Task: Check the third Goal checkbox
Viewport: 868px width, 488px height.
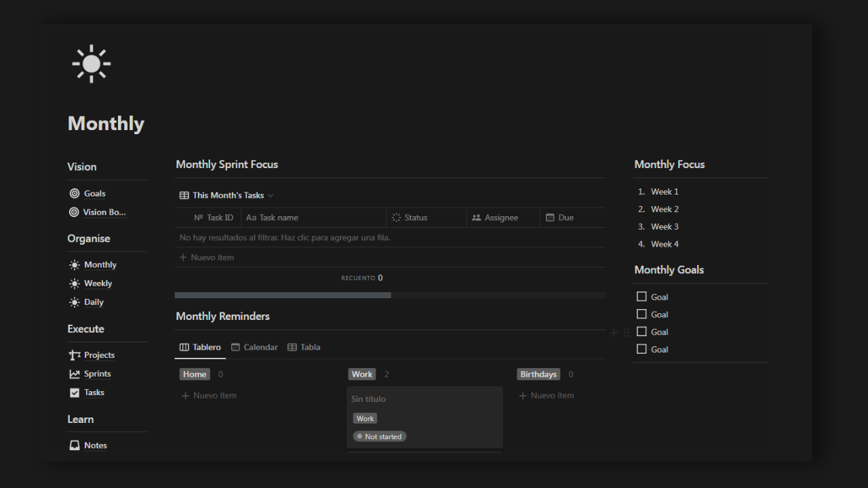Action: pos(642,331)
